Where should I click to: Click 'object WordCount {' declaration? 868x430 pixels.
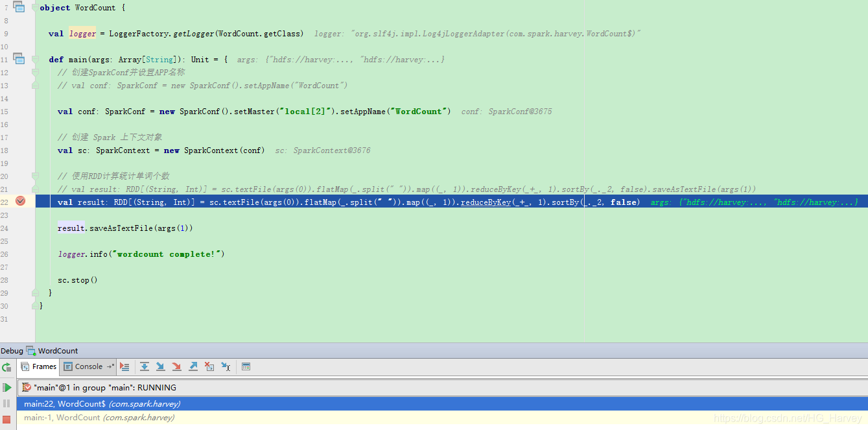(82, 8)
